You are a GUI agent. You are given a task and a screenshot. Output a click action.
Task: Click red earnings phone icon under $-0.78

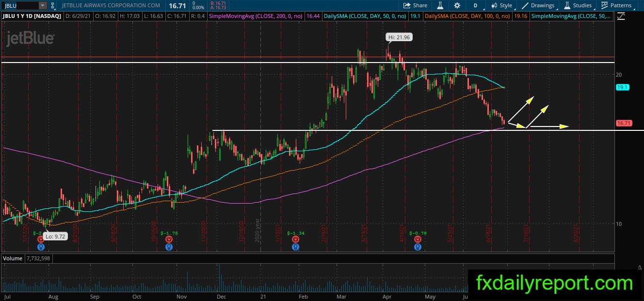(x=417, y=239)
